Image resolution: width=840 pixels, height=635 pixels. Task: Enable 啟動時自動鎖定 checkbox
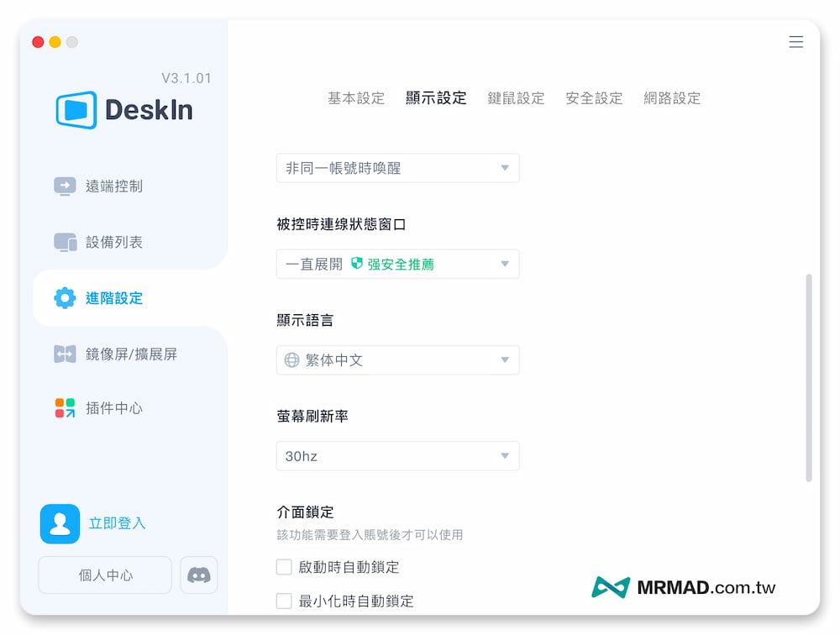(x=284, y=567)
